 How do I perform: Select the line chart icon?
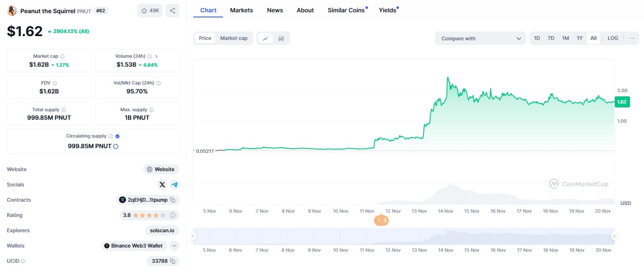[x=265, y=38]
